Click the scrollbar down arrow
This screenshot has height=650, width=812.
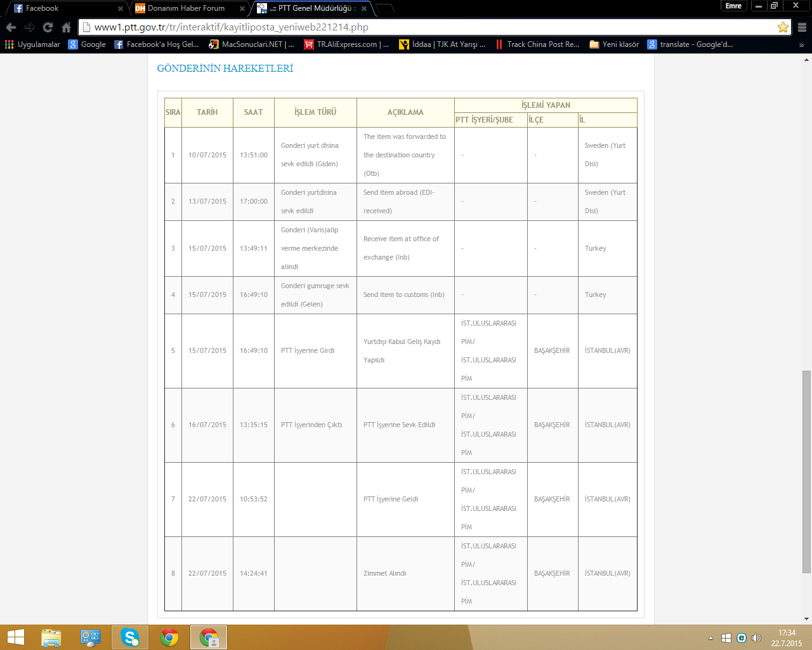pos(806,619)
